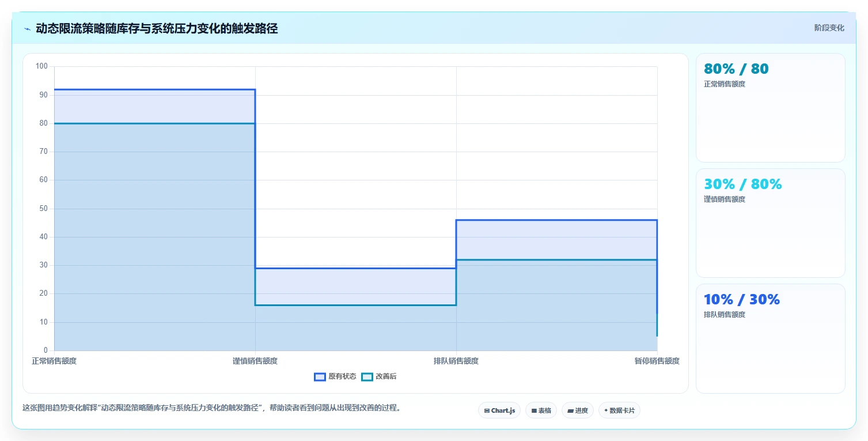Click the teal step segment at 16
This screenshot has width=868, height=441.
(x=355, y=305)
